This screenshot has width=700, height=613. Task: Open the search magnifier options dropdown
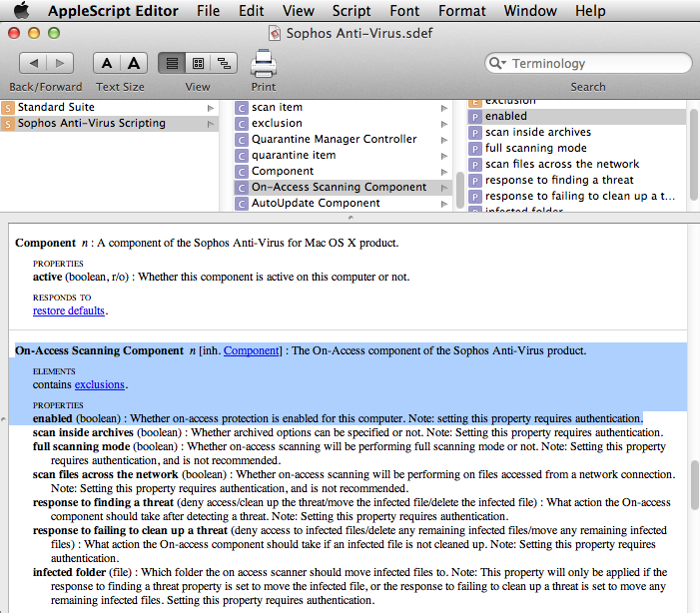[497, 63]
